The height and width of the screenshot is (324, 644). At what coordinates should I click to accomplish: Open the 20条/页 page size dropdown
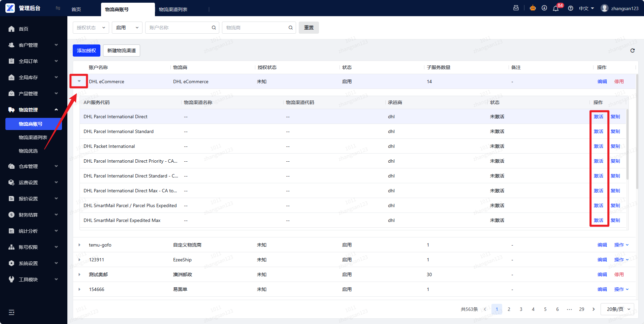(x=617, y=309)
